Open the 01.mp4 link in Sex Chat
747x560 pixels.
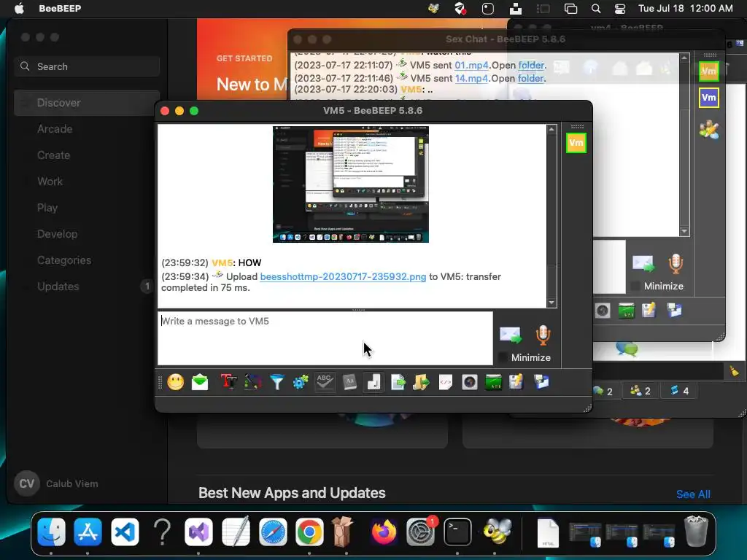[x=472, y=65]
